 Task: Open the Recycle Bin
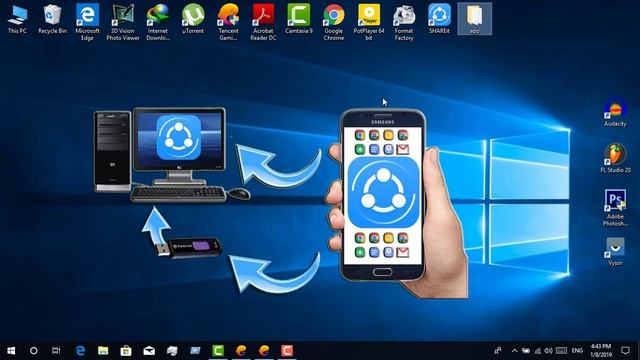[52, 19]
